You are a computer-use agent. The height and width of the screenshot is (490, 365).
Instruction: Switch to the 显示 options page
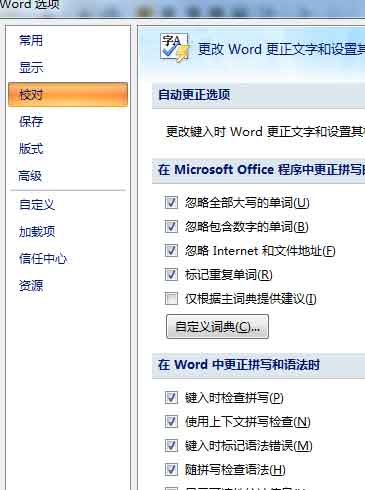[31, 68]
